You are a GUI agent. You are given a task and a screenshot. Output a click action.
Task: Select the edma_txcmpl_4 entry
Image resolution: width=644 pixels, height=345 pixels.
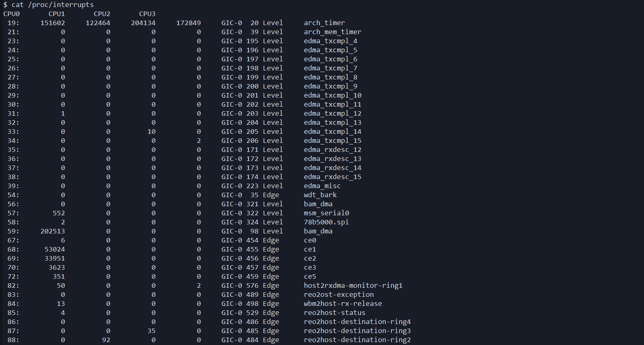[x=331, y=41]
